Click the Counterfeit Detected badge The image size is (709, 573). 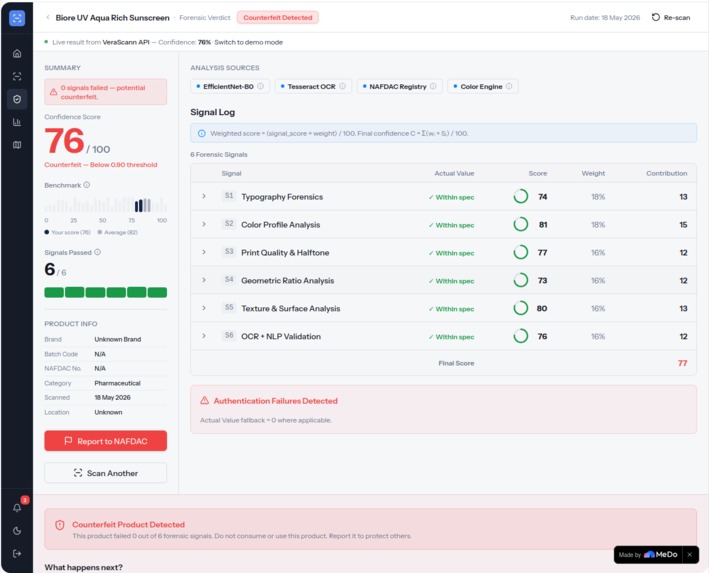tap(278, 18)
